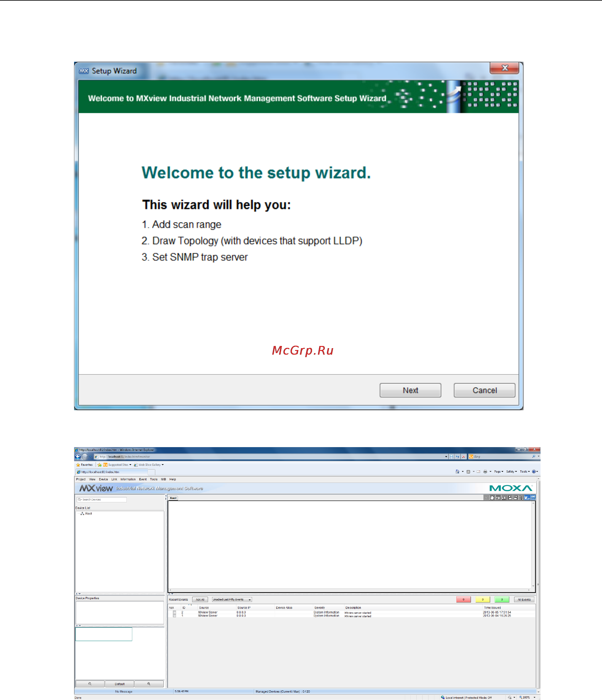
Task: Open the IE Tools dropdown menu
Action: (525, 472)
